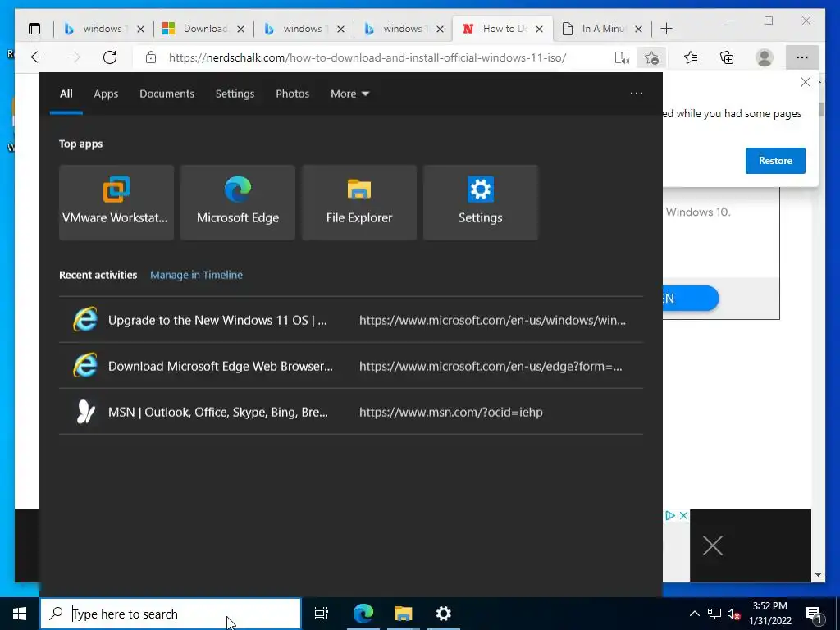Open Settings tile in Top apps
This screenshot has height=630, width=840.
[481, 203]
